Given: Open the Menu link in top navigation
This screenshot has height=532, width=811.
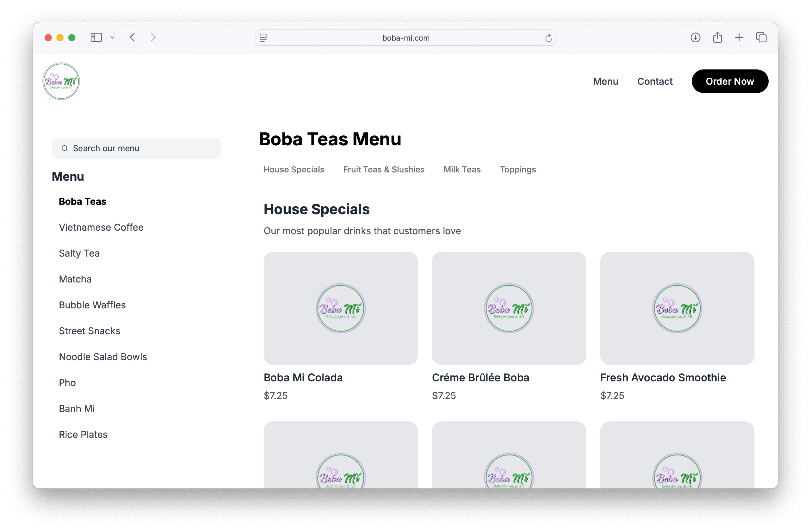Looking at the screenshot, I should pos(606,82).
